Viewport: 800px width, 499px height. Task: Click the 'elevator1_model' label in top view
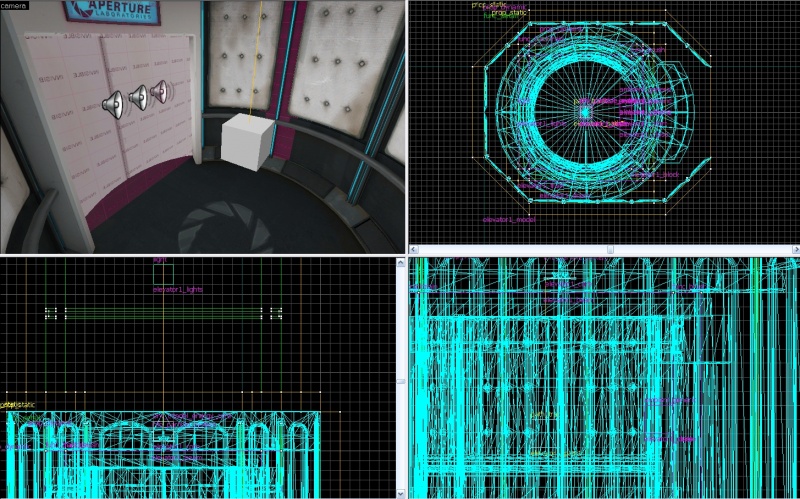pyautogui.click(x=509, y=219)
